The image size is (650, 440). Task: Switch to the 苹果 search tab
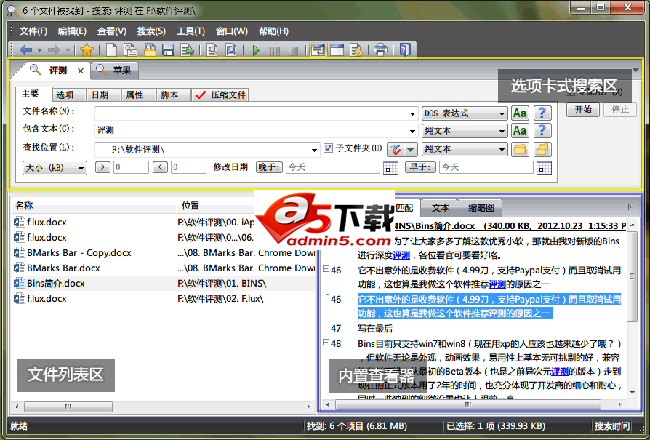(115, 70)
